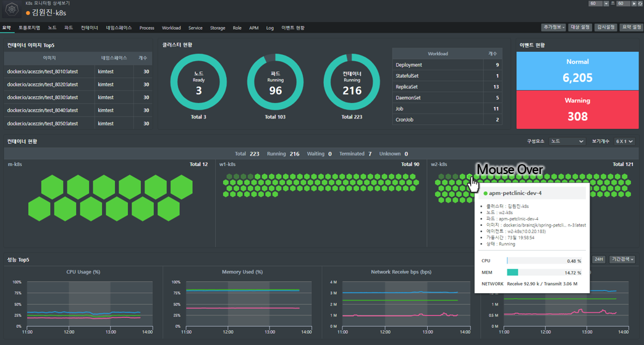The image size is (644, 345).
Task: Click the second 60 seconds input field
Action: point(623,3)
